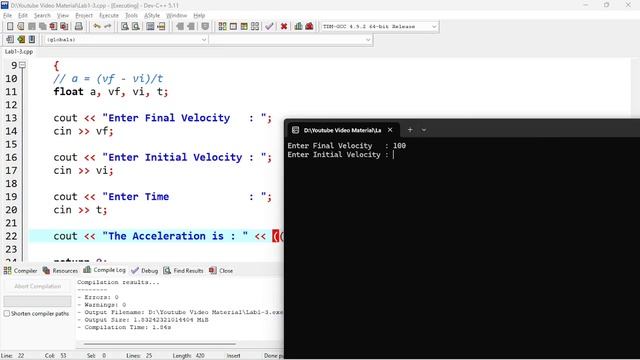Image resolution: width=640 pixels, height=360 pixels.
Task: Click 'Errors: 0' in compile log
Action: click(x=101, y=297)
